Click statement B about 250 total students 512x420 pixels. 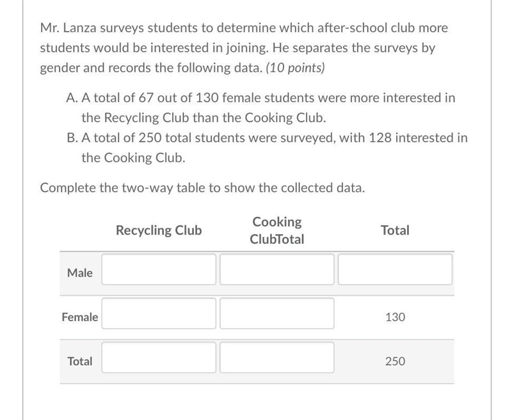[x=267, y=148]
